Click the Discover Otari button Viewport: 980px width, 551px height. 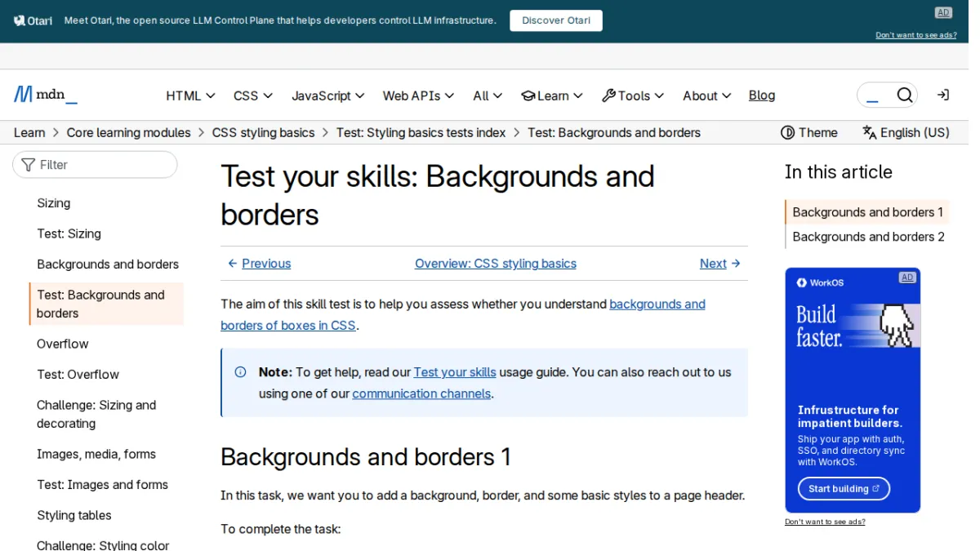click(x=556, y=20)
